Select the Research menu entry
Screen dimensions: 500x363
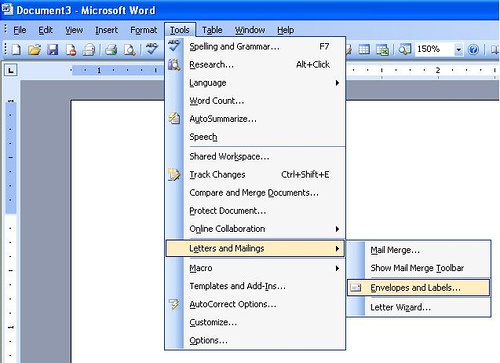255,64
